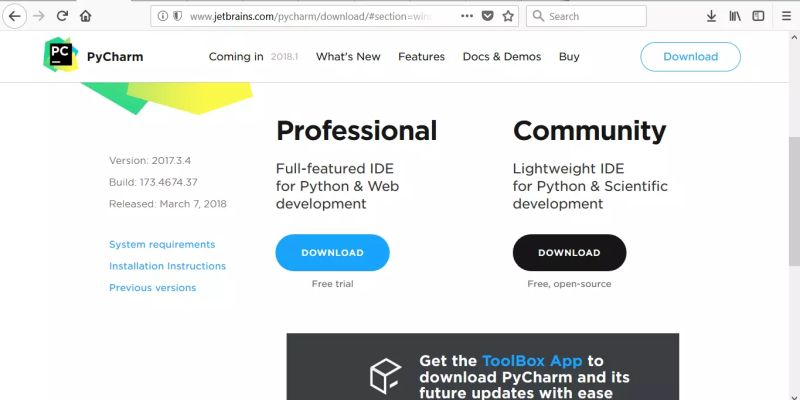Open the Coming in 2018.1 menu item
The image size is (800, 400).
click(253, 57)
